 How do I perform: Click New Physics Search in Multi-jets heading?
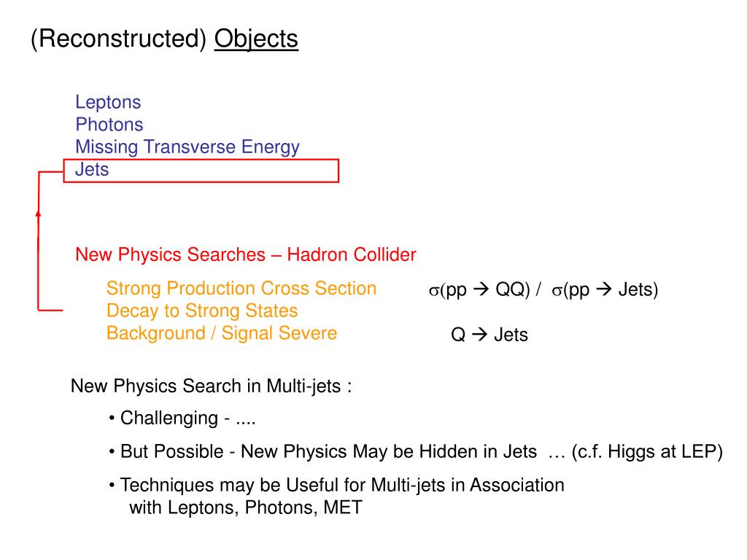[211, 386]
